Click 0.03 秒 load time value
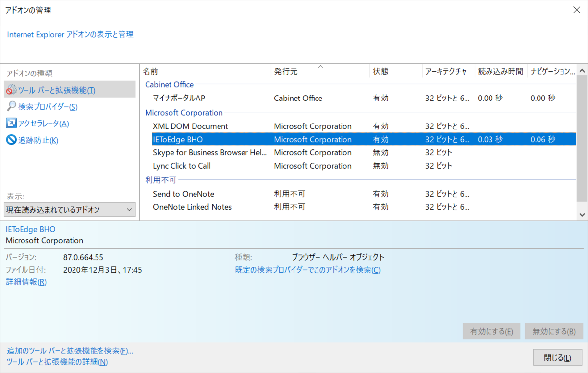588x373 pixels. click(x=490, y=139)
